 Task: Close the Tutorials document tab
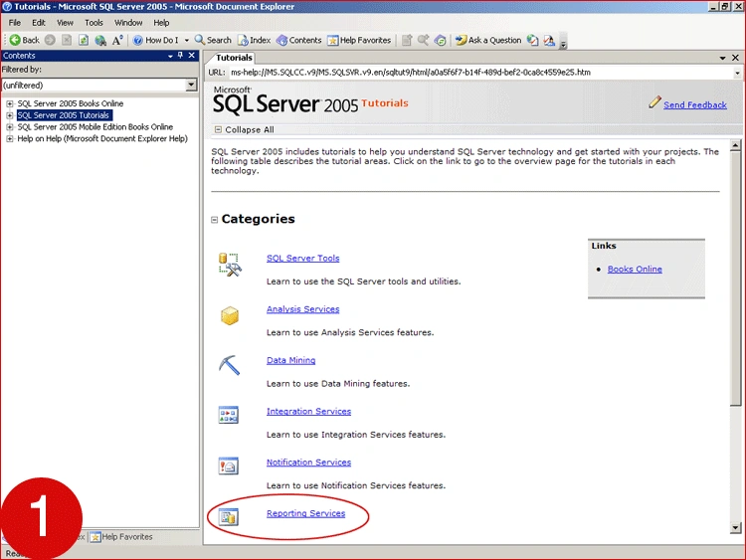coord(735,58)
